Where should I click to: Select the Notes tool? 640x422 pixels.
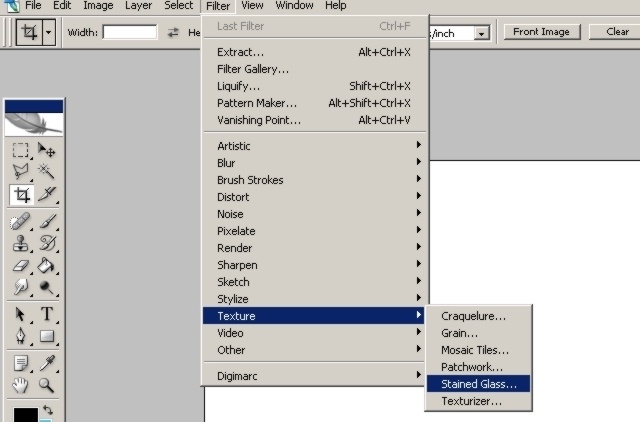20,363
